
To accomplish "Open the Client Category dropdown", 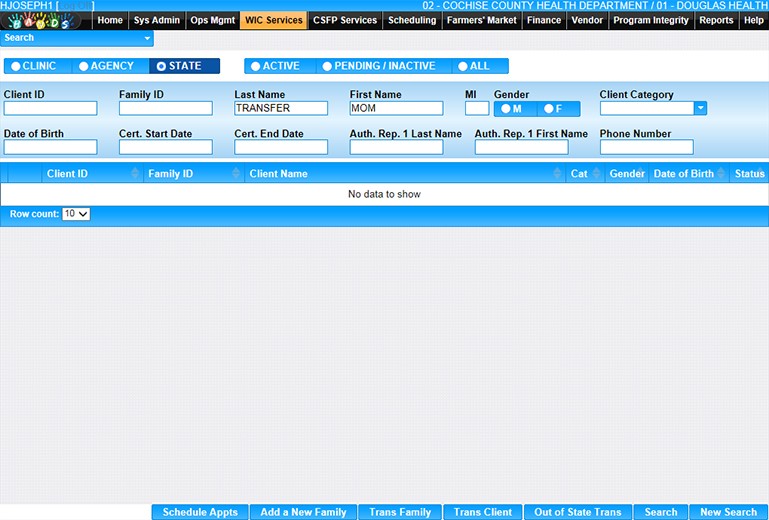I will coord(700,108).
